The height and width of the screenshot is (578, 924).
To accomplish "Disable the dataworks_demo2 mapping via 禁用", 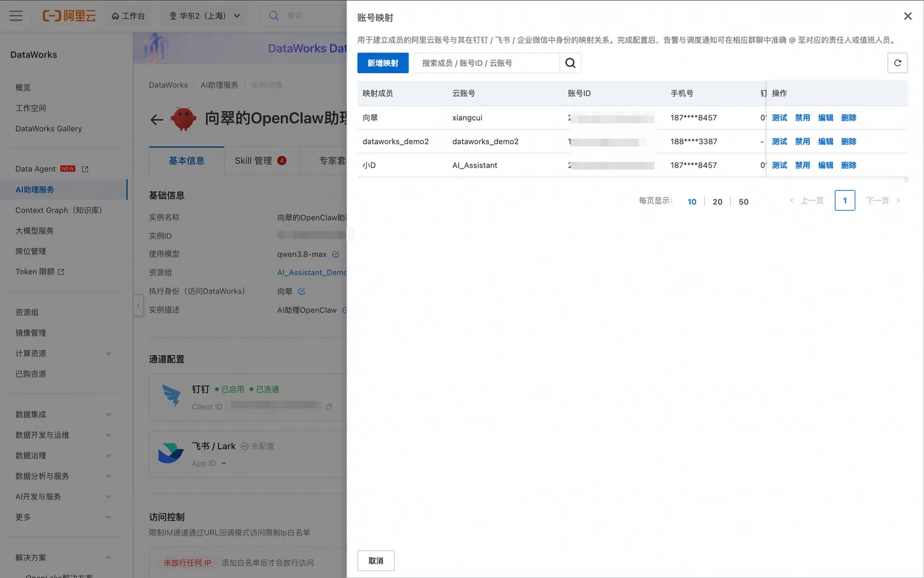I will pos(803,141).
